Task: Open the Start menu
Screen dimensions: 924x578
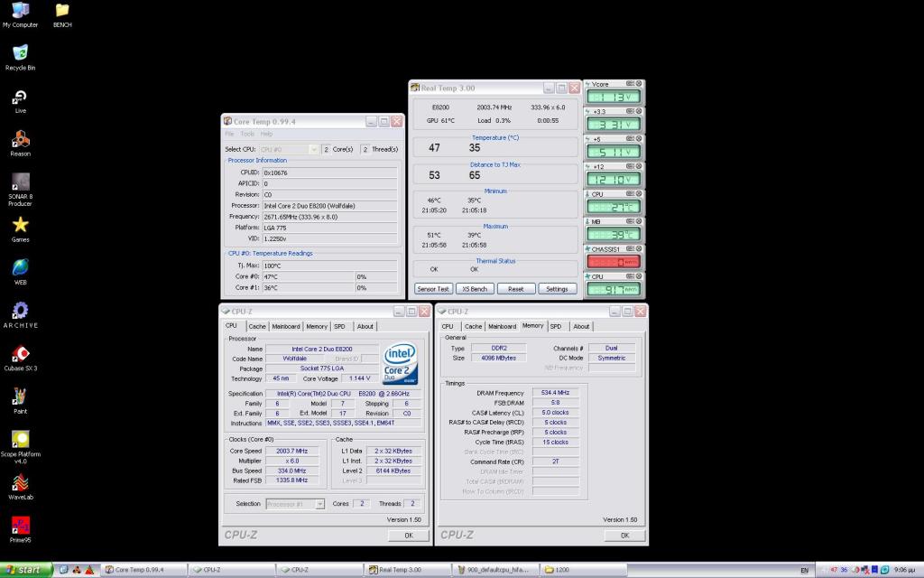Action: (26, 570)
